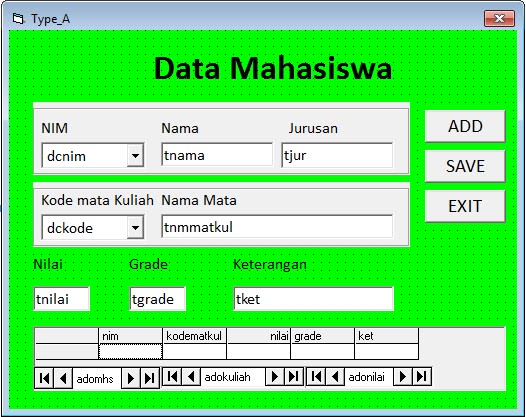Go to next record in adomhs control
This screenshot has width=526, height=417.
click(131, 378)
